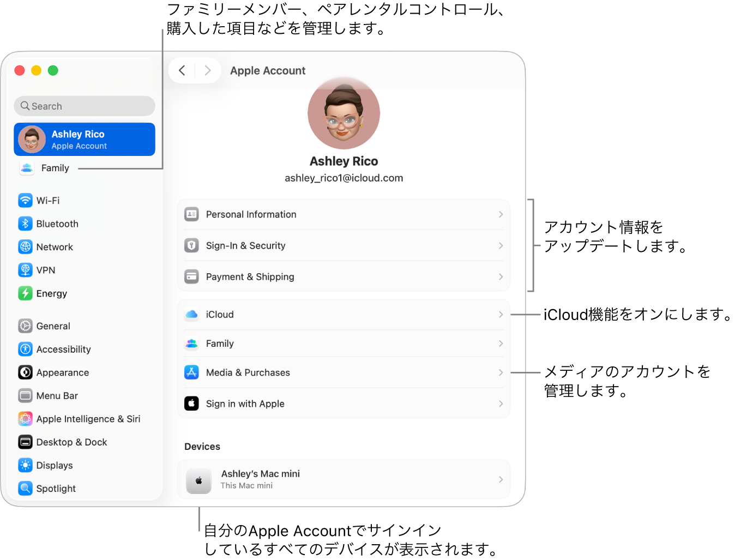
Task: Open Payment & Shipping details
Action: (344, 276)
